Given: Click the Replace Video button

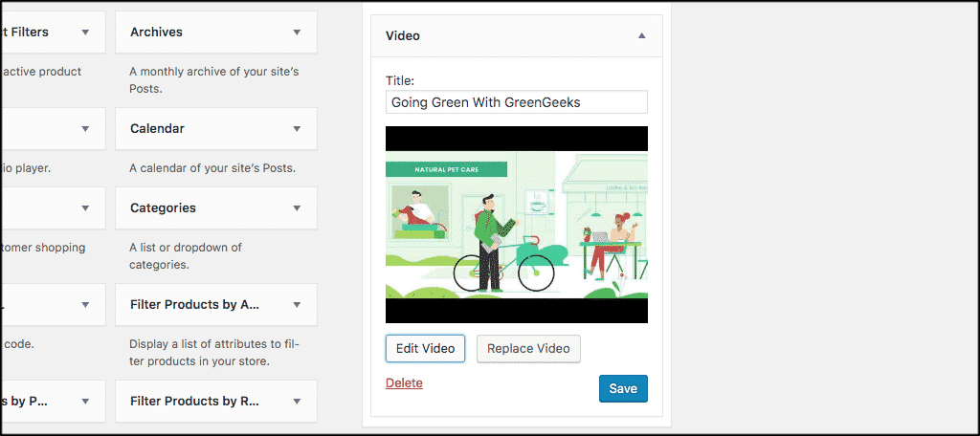Looking at the screenshot, I should coord(528,349).
